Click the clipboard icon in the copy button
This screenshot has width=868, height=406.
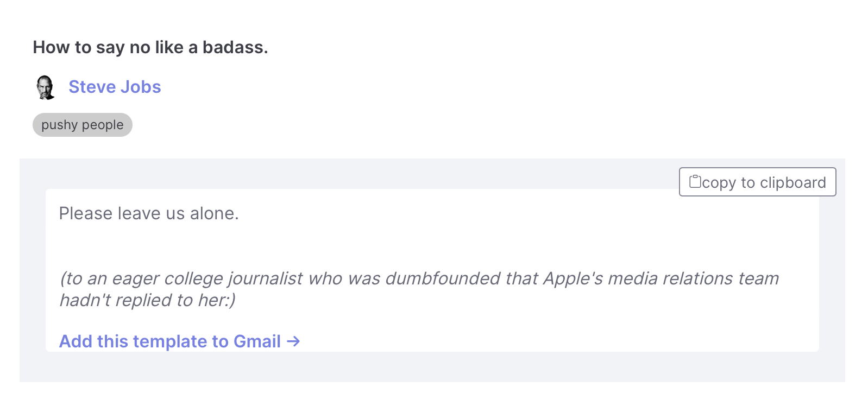pyautogui.click(x=695, y=181)
